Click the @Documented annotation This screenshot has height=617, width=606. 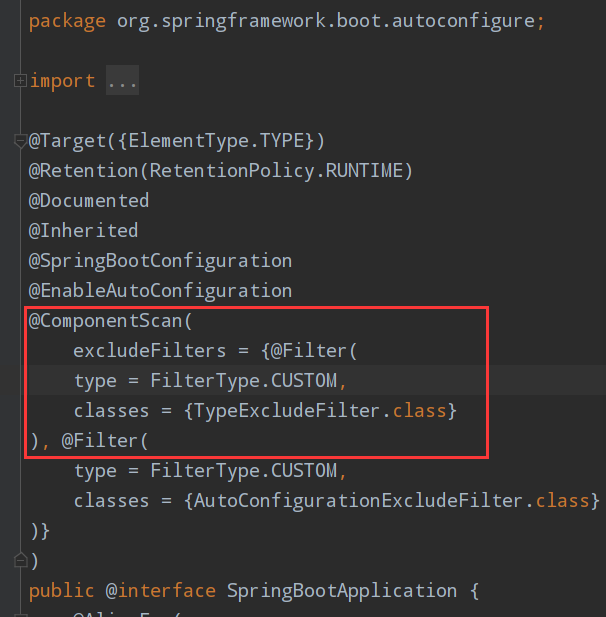point(89,201)
